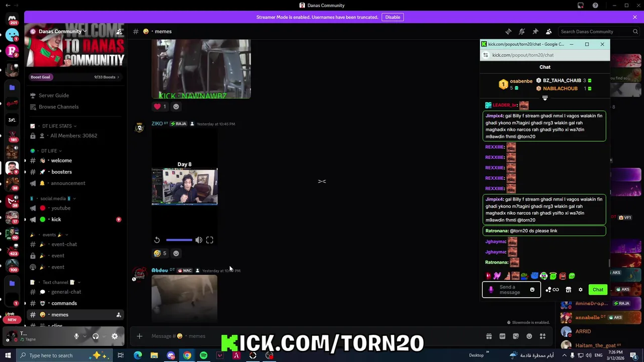
Task: Open Kick chat settings gear
Action: point(581,290)
